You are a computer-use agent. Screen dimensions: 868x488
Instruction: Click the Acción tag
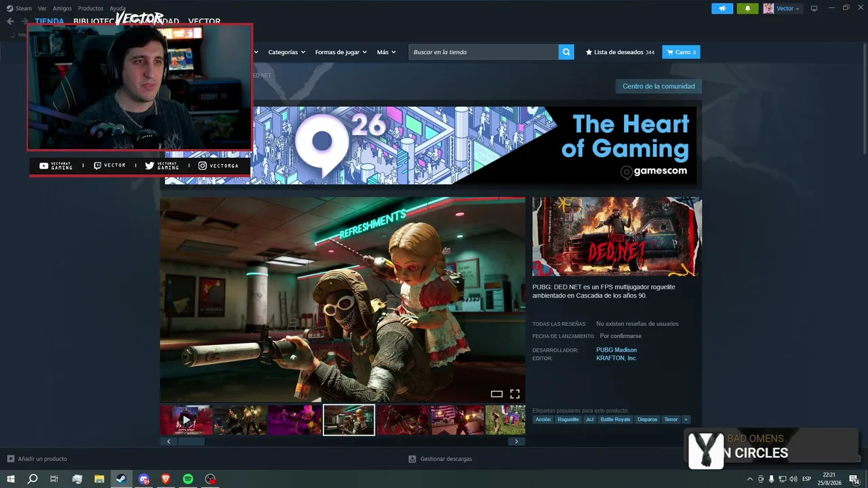coord(543,420)
